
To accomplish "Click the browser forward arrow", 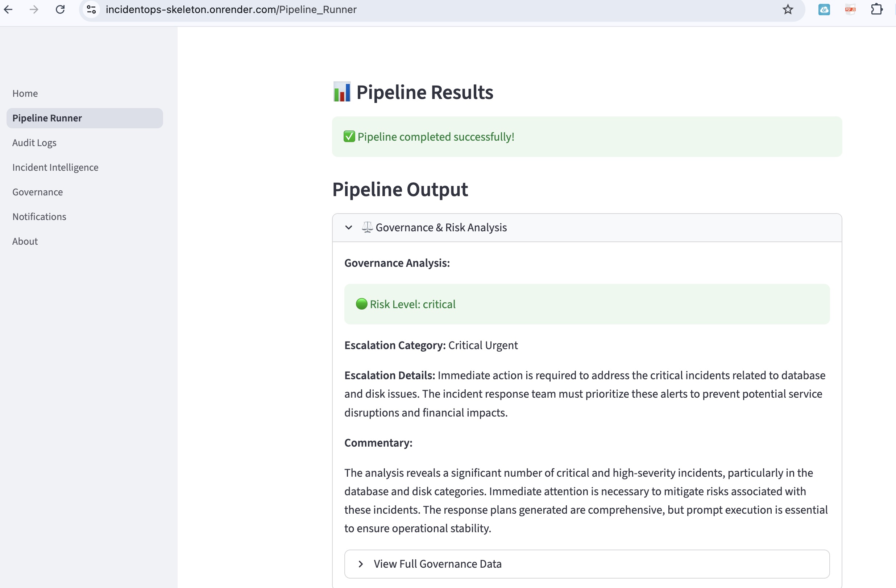I will coord(34,9).
